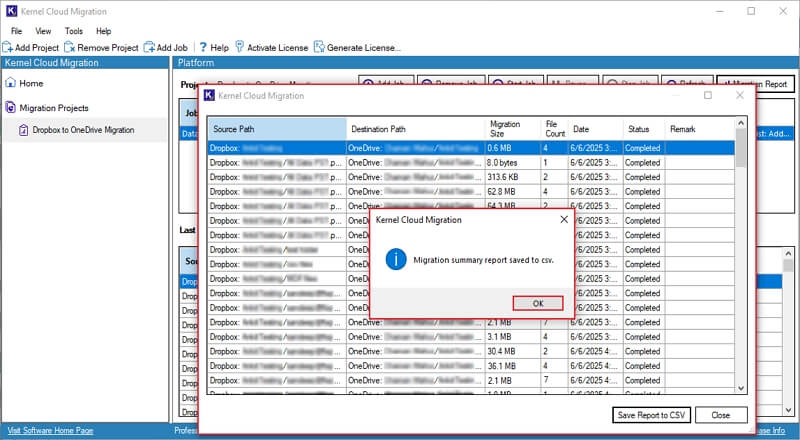Screen dimensions: 800x440
Task: Click OK in the migration summary message
Action: (538, 303)
